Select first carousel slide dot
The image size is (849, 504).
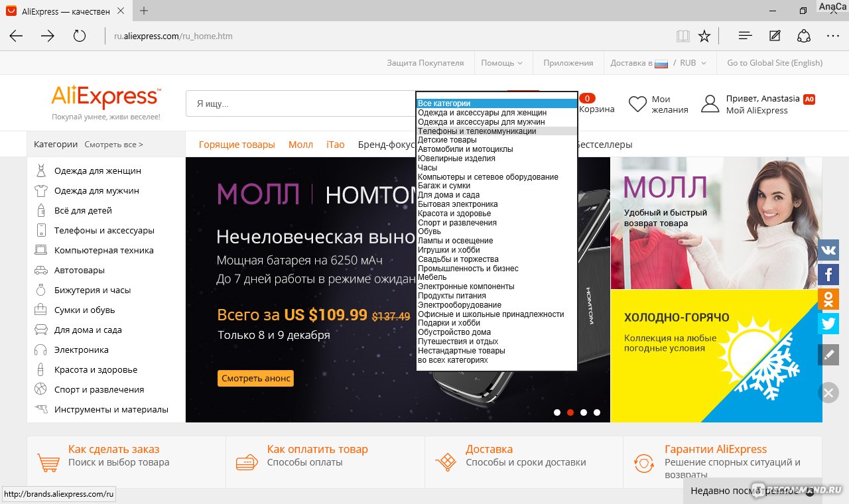[x=557, y=412]
